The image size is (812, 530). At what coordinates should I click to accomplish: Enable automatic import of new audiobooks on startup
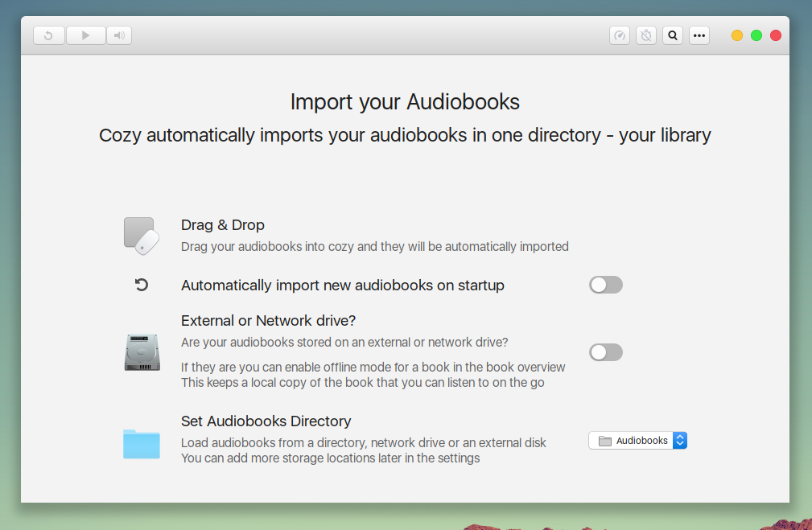[x=605, y=285]
